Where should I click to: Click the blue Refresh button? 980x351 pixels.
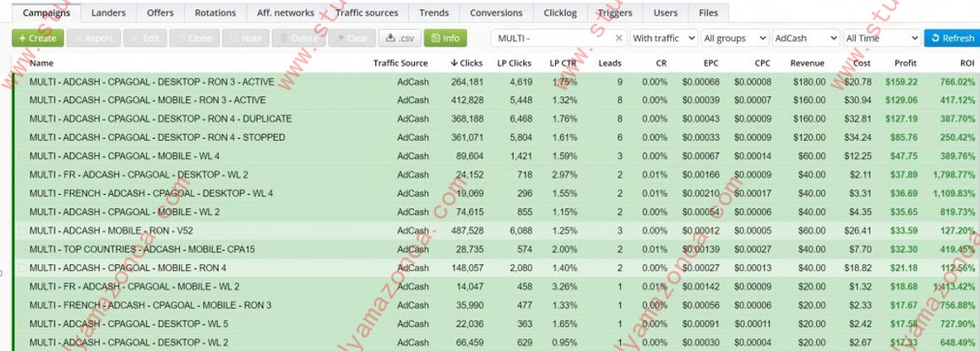click(952, 38)
